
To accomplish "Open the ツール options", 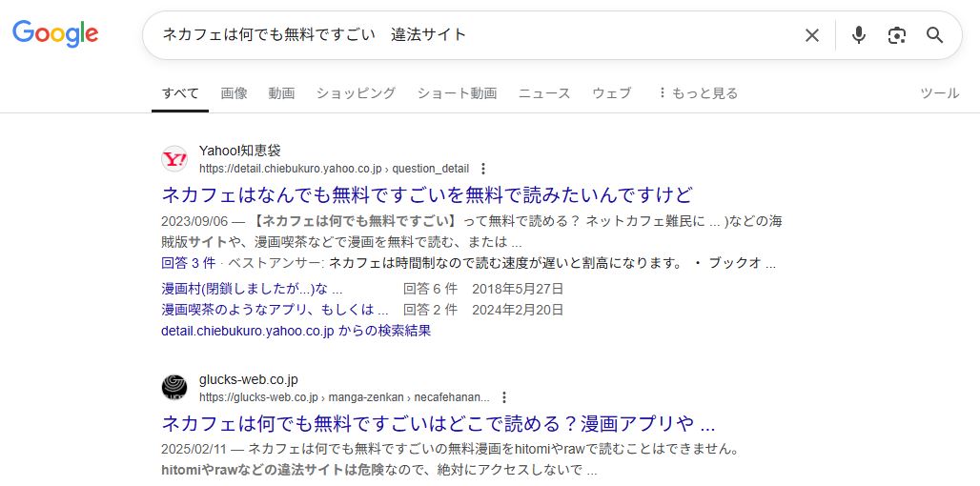I will tap(939, 93).
